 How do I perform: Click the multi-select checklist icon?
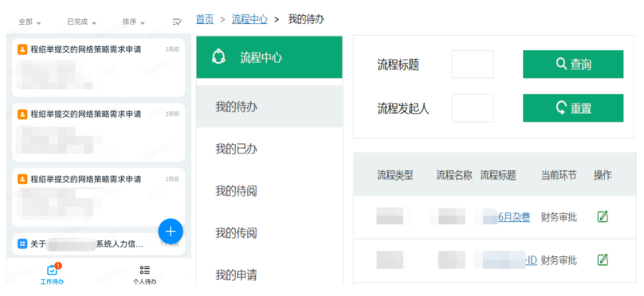click(177, 22)
